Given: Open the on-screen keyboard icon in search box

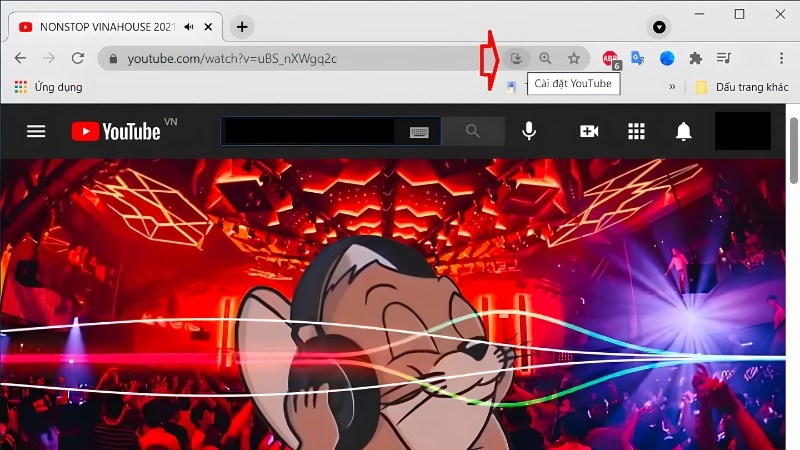Looking at the screenshot, I should (x=419, y=132).
